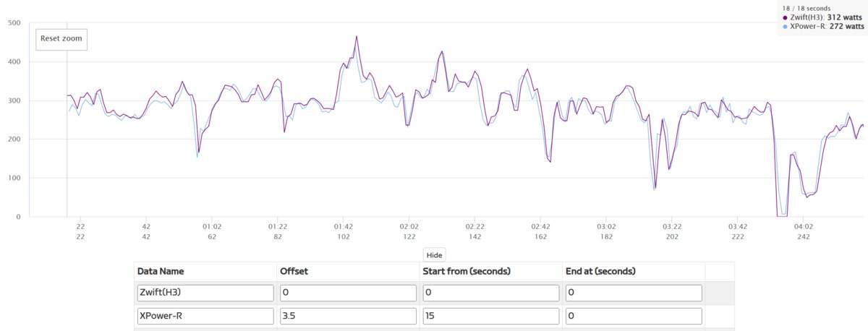Edit XPower-R start from value 15
The image size is (868, 331).
click(x=490, y=317)
